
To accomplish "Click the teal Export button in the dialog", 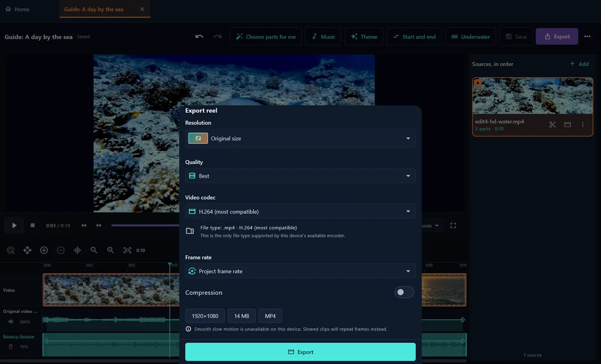I will coord(300,352).
